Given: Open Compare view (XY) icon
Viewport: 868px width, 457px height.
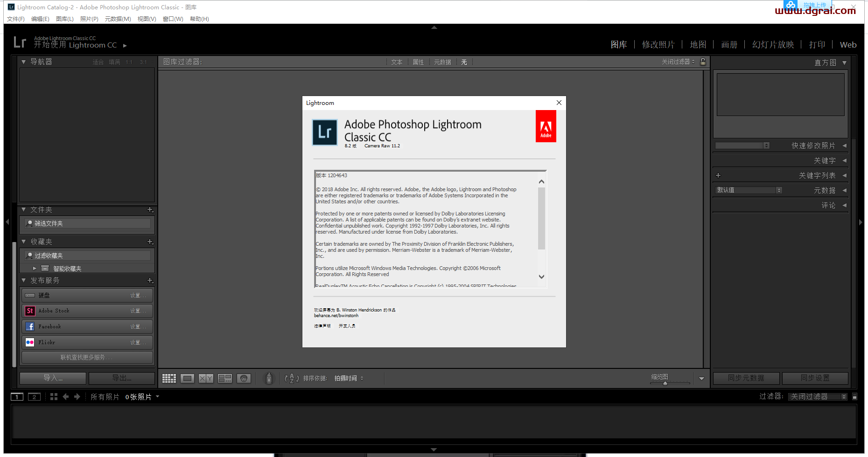Looking at the screenshot, I should pos(206,378).
